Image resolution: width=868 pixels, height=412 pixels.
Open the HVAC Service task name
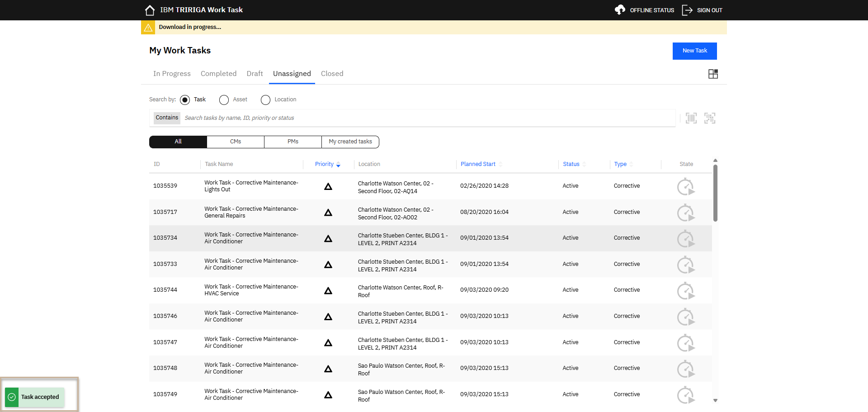pos(251,290)
